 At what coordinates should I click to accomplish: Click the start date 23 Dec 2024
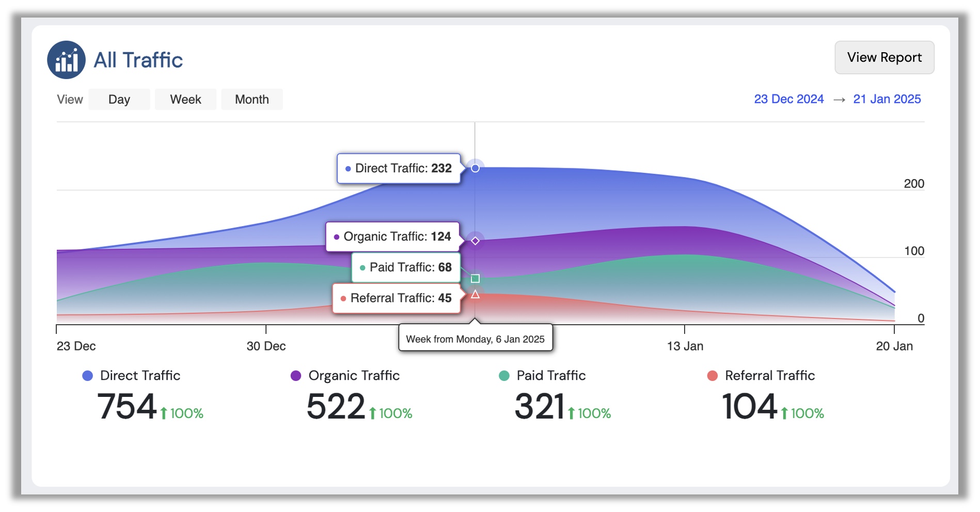click(x=788, y=99)
